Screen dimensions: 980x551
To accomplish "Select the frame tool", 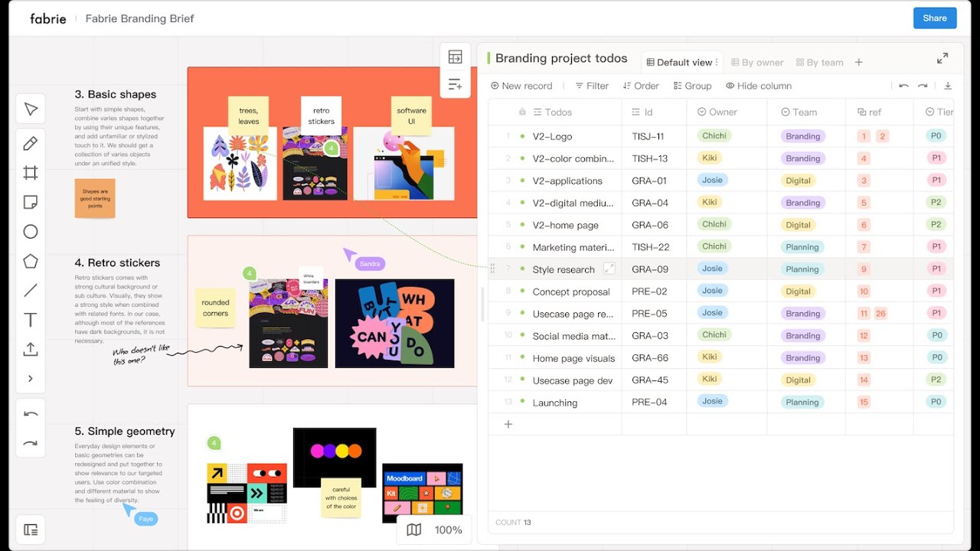I will pyautogui.click(x=31, y=173).
